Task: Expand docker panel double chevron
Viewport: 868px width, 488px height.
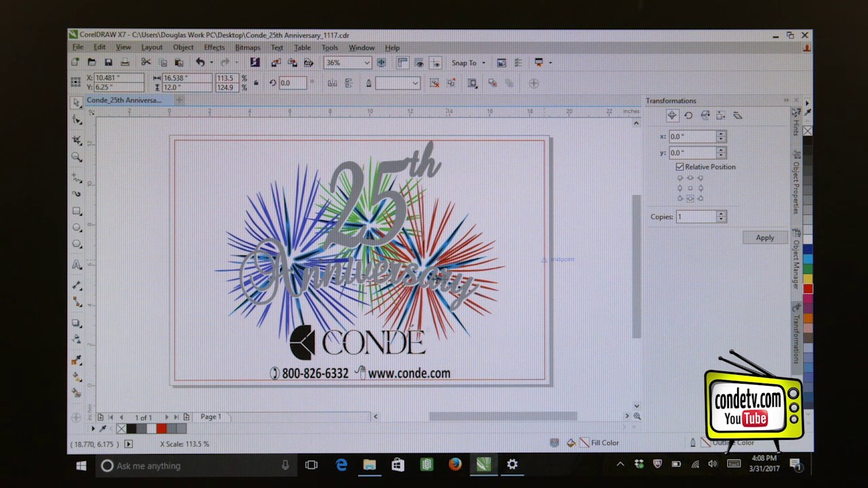Action: (x=787, y=100)
